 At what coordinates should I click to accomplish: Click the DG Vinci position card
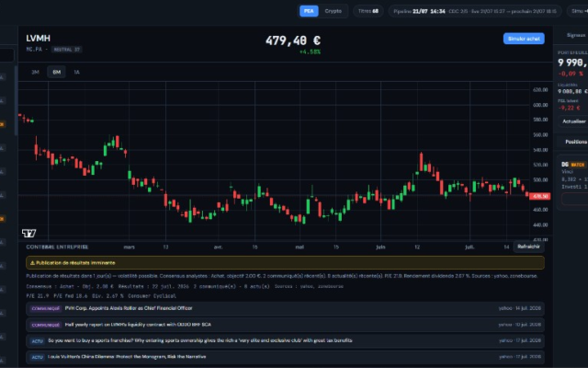573,182
